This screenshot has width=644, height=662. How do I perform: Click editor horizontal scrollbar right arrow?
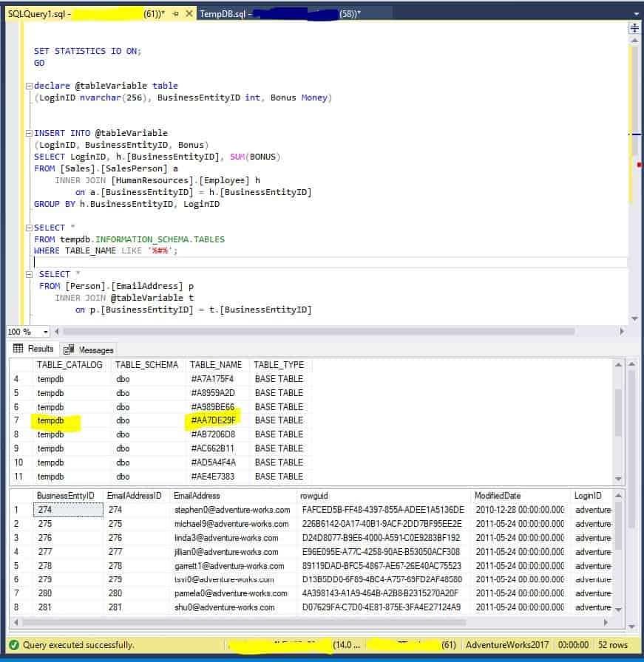coord(622,332)
